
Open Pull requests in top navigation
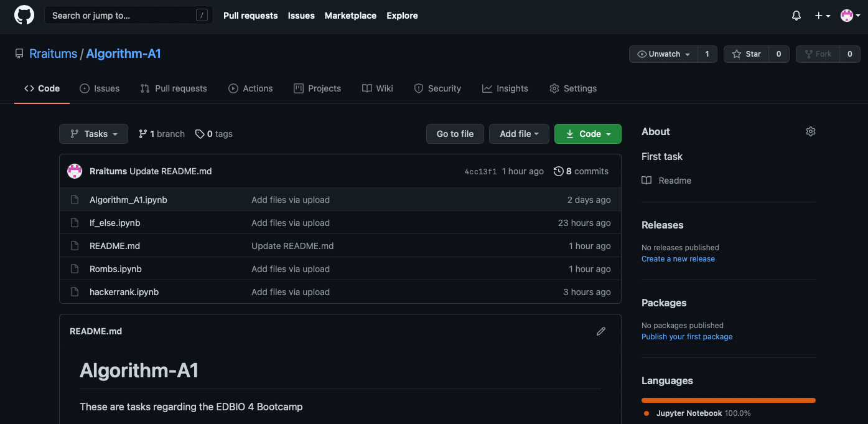tap(251, 16)
